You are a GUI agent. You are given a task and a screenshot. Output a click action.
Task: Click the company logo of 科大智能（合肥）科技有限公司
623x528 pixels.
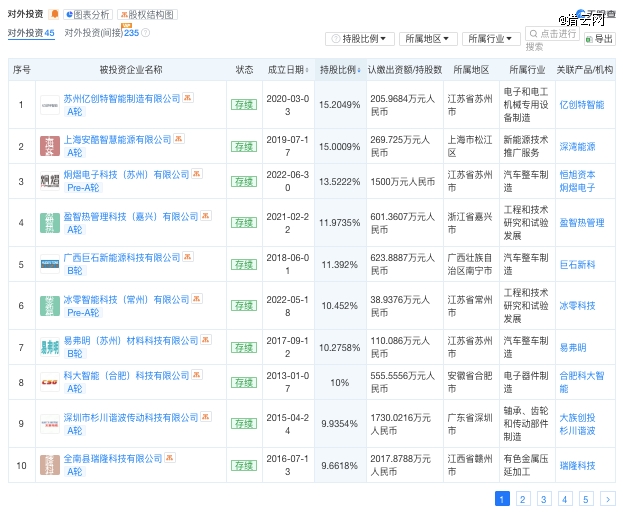(x=50, y=382)
